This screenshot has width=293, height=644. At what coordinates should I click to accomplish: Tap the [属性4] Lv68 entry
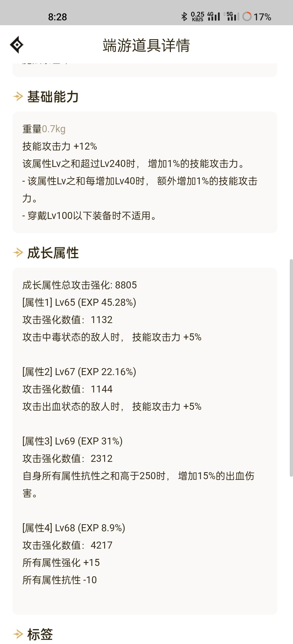click(x=74, y=528)
